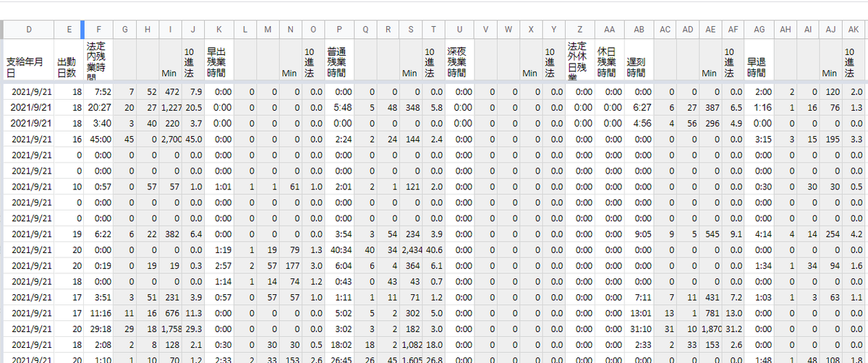Select the cell containing 5:48

(339, 107)
